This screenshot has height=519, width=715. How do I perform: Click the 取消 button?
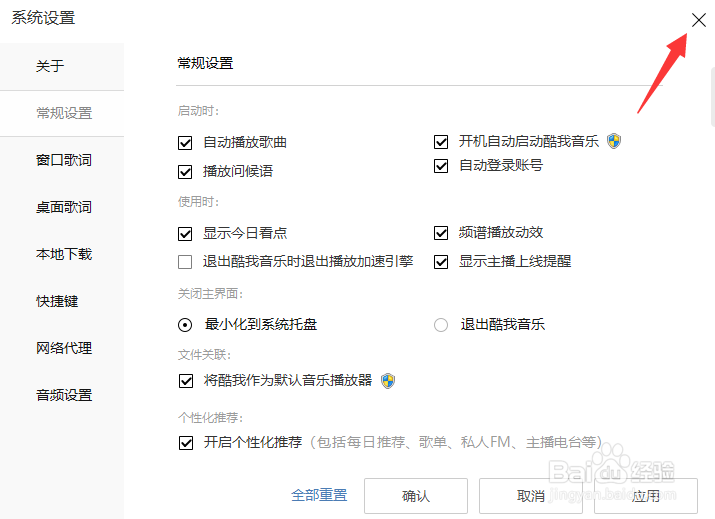pos(531,496)
